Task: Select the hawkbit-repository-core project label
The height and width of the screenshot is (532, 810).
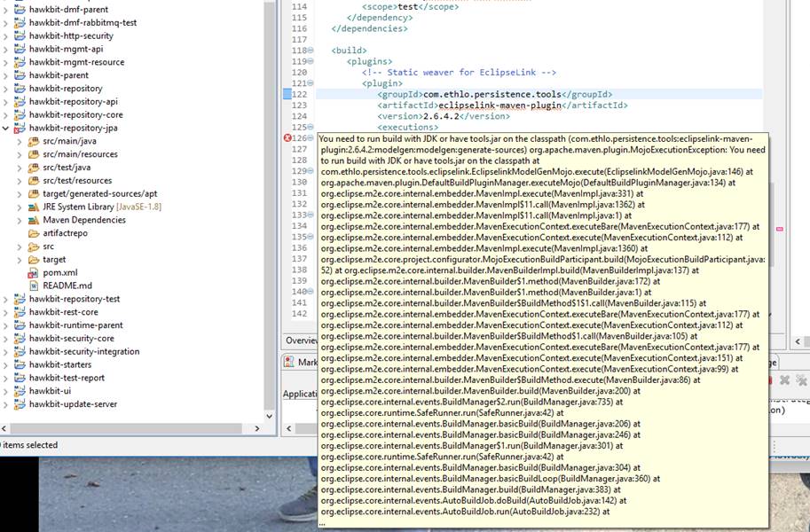Action: pos(76,114)
